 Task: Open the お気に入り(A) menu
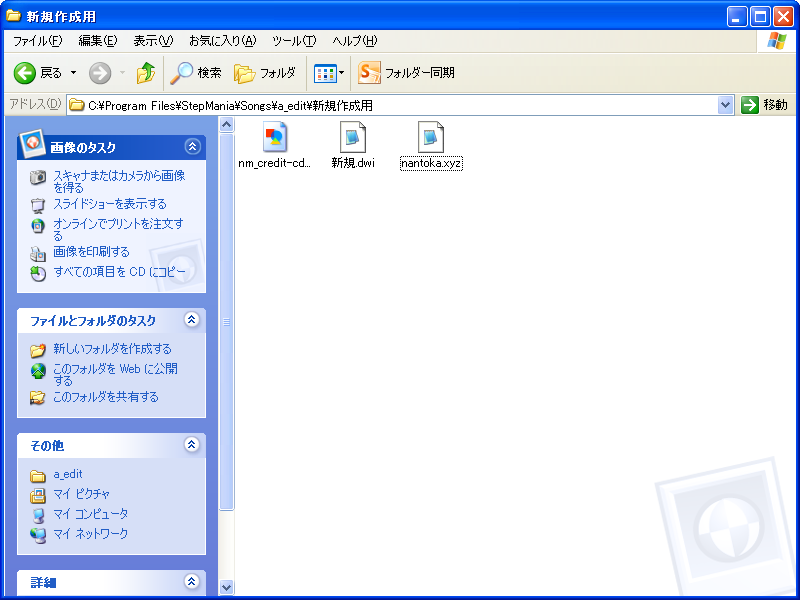pyautogui.click(x=222, y=41)
